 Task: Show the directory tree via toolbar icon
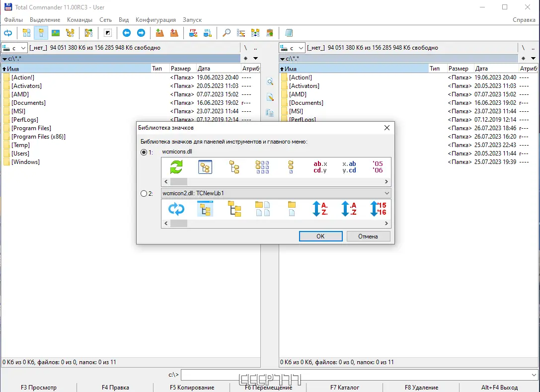tap(70, 33)
